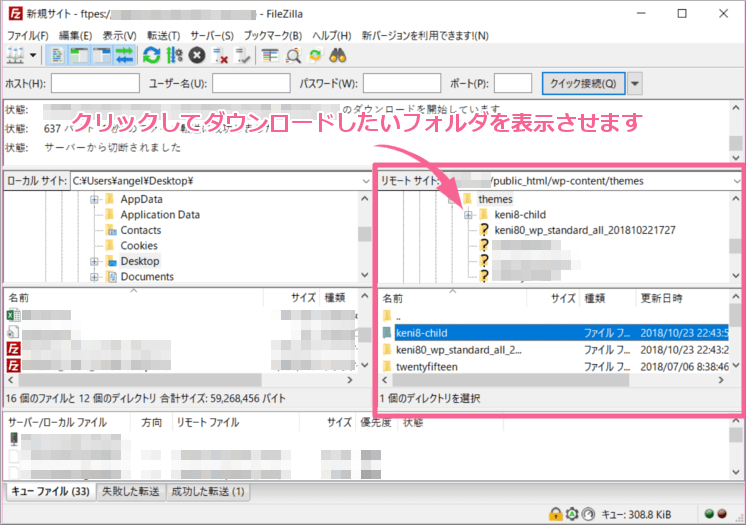Select the Cookies folder in local tree
Image resolution: width=746 pixels, height=525 pixels.
pyautogui.click(x=138, y=246)
